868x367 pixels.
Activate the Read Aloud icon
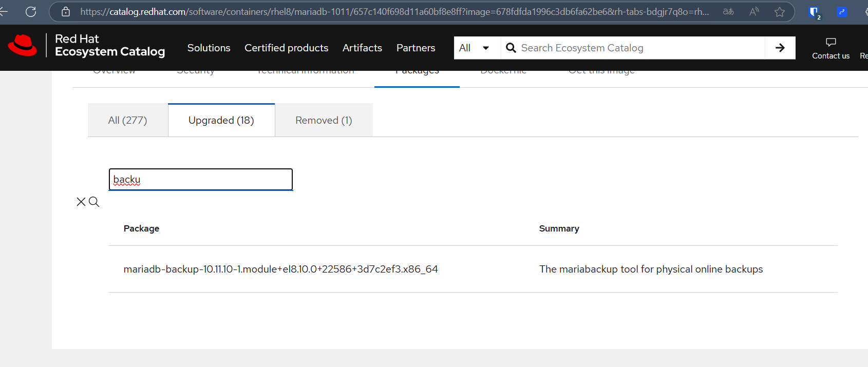coord(754,12)
